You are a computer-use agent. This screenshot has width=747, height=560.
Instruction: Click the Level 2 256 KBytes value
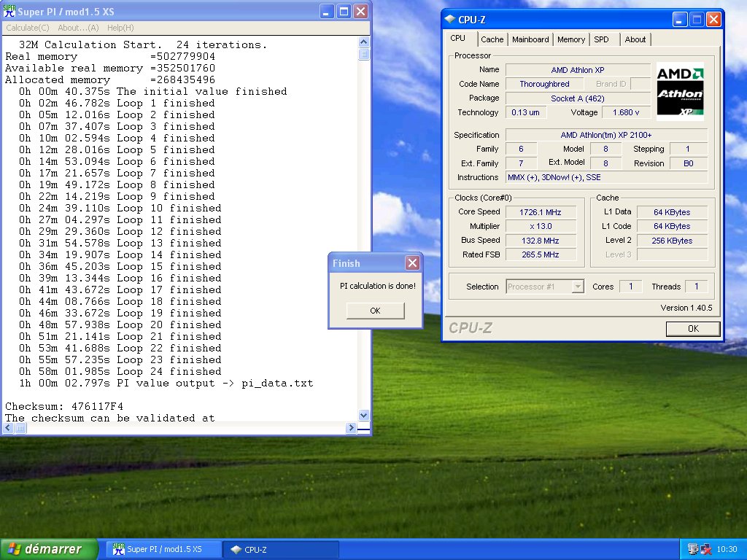tap(672, 241)
